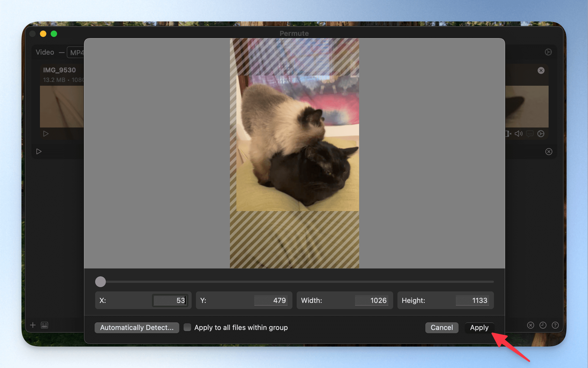Viewport: 588px width, 368px height.
Task: Click the Y coordinate input field
Action: click(x=271, y=300)
